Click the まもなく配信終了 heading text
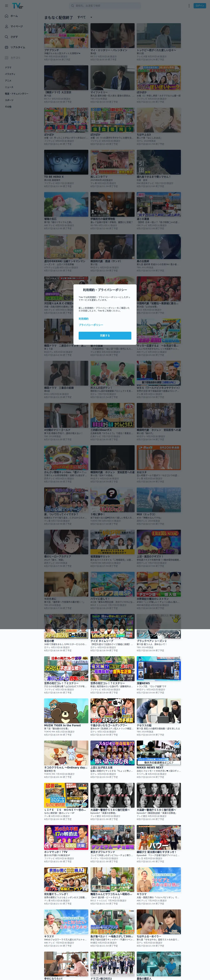This screenshot has height=980, width=210. tap(58, 17)
